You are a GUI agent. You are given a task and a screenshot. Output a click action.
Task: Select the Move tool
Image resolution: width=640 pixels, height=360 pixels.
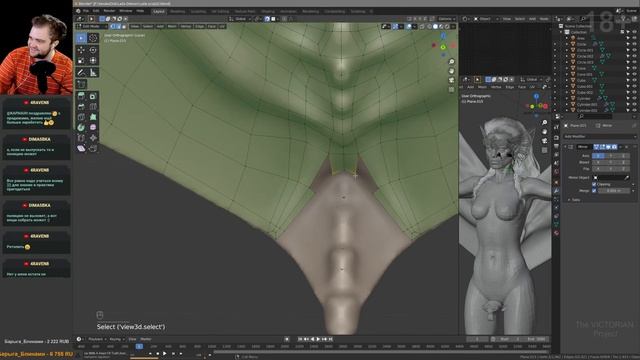coord(81,50)
